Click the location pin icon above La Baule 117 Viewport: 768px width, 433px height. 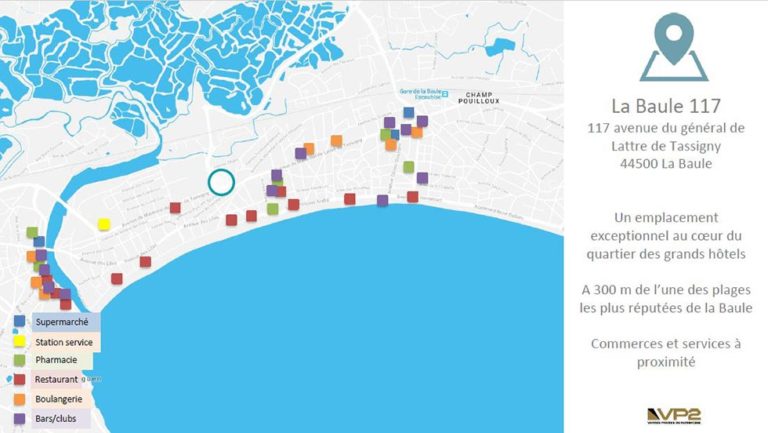(674, 47)
